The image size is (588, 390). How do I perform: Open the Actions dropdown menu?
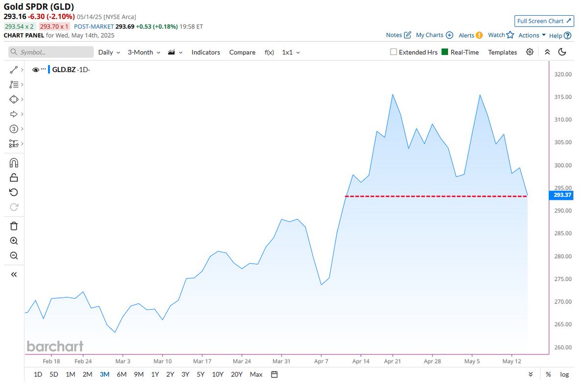pos(532,35)
